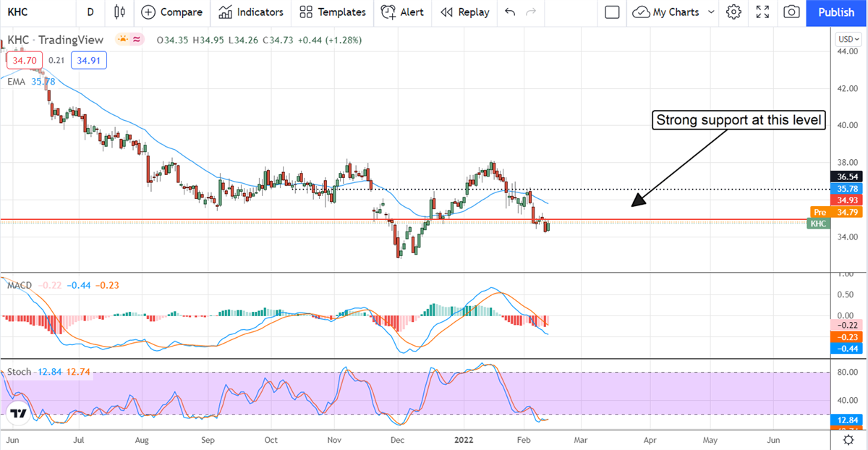Change the D timeframe interval
The height and width of the screenshot is (450, 868).
click(x=90, y=12)
